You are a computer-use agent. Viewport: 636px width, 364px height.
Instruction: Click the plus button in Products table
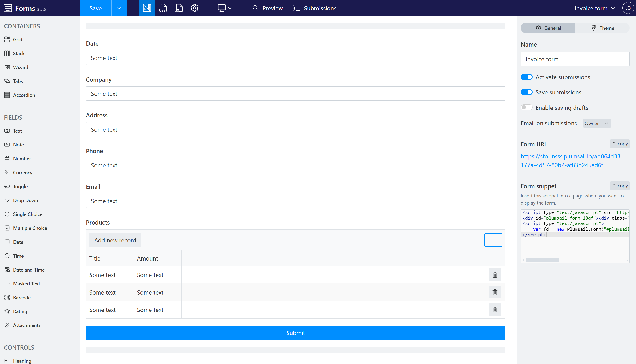pyautogui.click(x=493, y=240)
